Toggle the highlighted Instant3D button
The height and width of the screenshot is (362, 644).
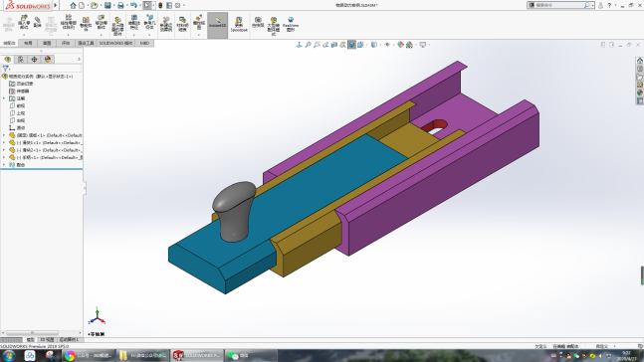click(x=217, y=25)
